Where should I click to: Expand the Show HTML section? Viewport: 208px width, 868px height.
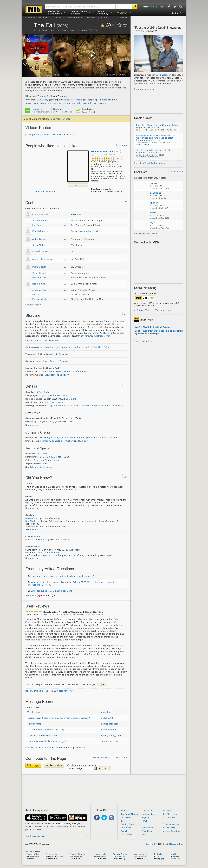[142, 310]
